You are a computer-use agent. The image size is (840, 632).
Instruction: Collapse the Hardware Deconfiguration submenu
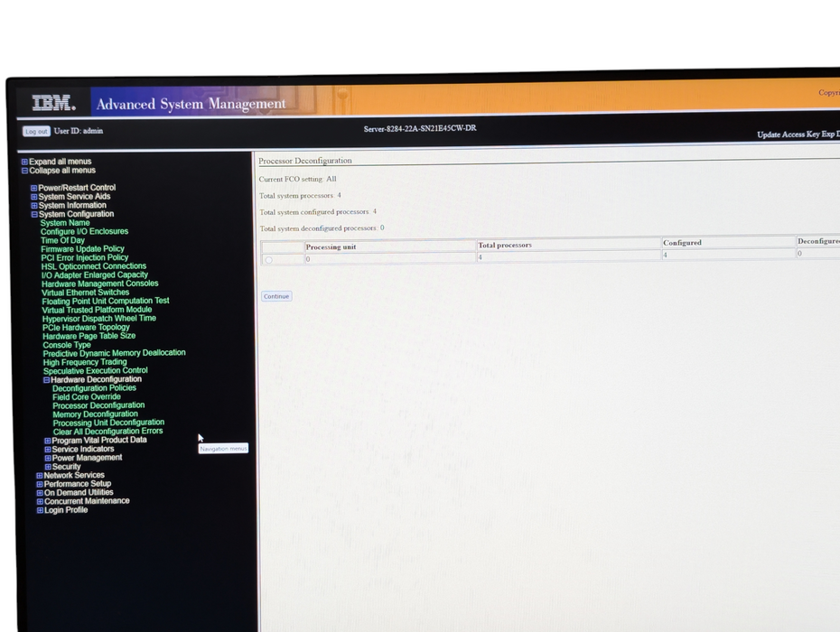tap(47, 380)
